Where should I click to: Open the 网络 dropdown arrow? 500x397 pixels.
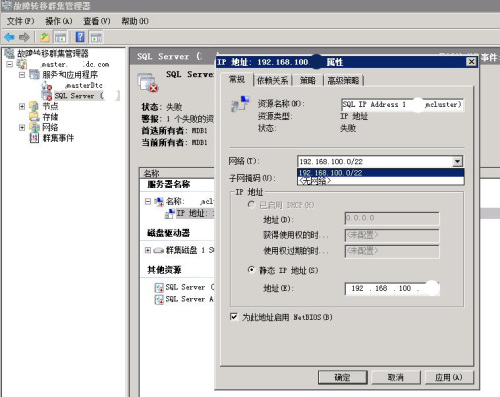click(458, 162)
